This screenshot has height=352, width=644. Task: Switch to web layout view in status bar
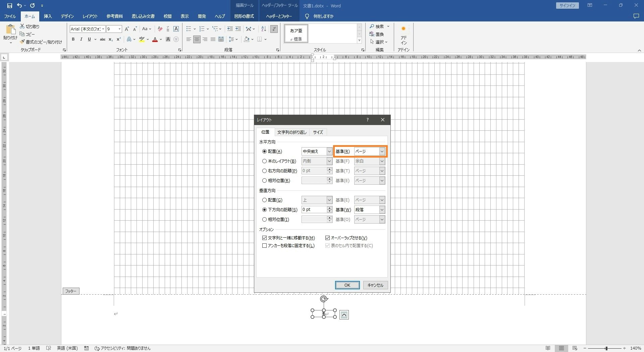click(575, 348)
